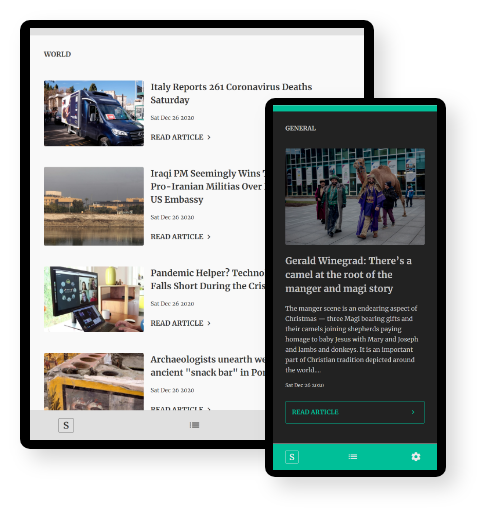The width and height of the screenshot is (486, 517).
Task: Open the list icon in the phone's green bar
Action: coord(353,456)
